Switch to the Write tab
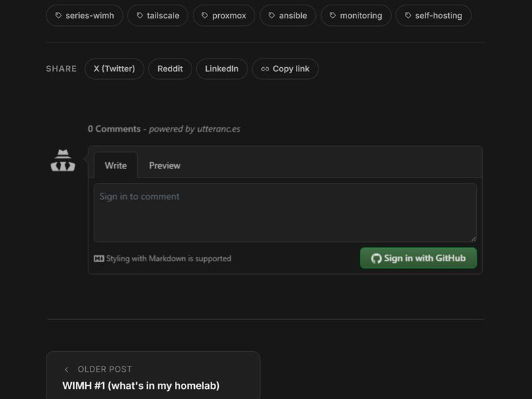532x399 pixels. point(116,165)
